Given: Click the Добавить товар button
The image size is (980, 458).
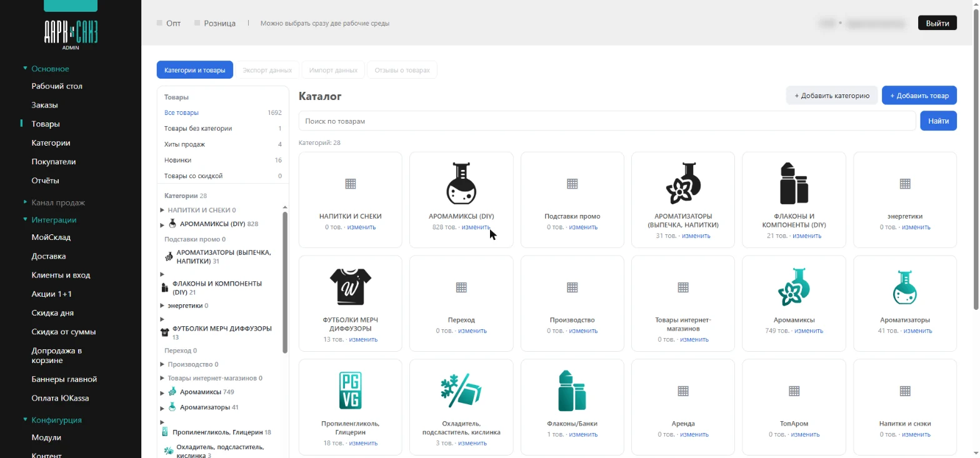Looking at the screenshot, I should (919, 96).
